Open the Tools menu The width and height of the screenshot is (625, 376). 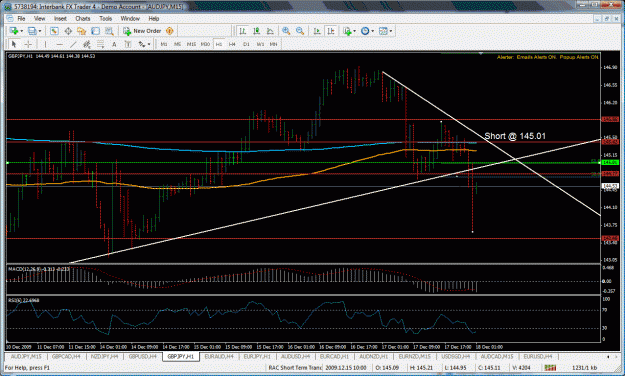click(106, 18)
